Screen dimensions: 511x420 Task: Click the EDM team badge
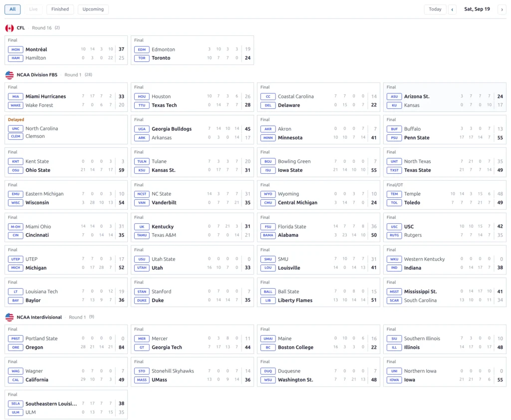[x=142, y=49]
